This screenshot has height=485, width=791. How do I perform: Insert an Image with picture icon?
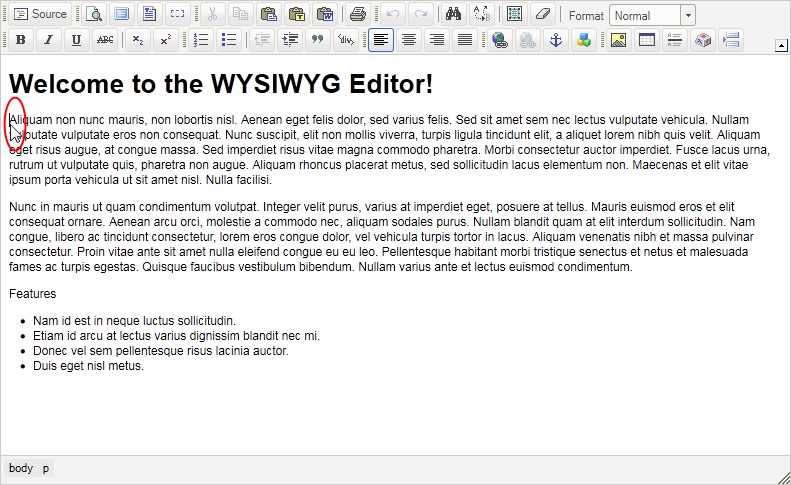pyautogui.click(x=618, y=40)
